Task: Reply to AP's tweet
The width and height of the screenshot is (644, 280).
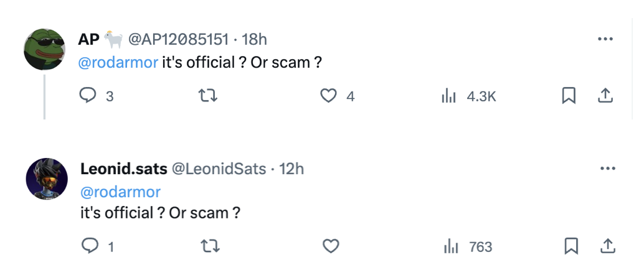Action: pos(90,96)
